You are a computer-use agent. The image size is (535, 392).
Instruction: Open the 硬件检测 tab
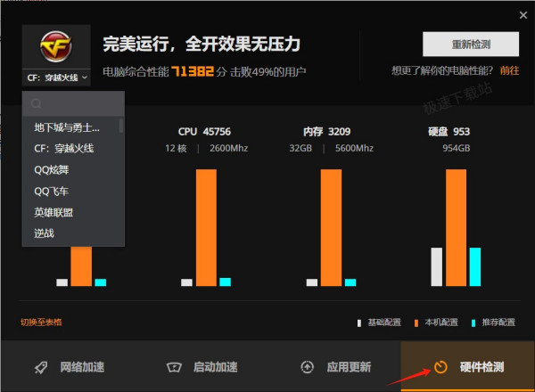[x=468, y=367]
